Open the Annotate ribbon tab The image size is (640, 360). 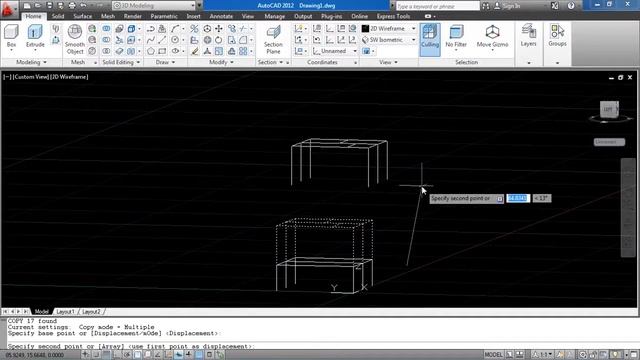click(x=221, y=16)
